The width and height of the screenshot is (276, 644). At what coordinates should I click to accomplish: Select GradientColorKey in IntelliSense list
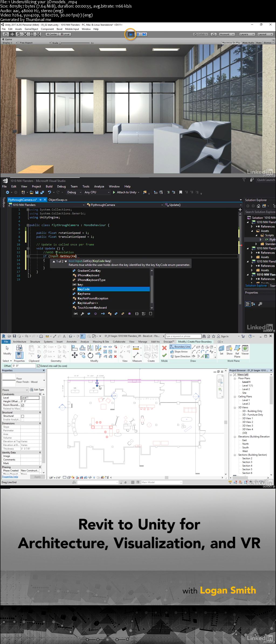pos(111,271)
